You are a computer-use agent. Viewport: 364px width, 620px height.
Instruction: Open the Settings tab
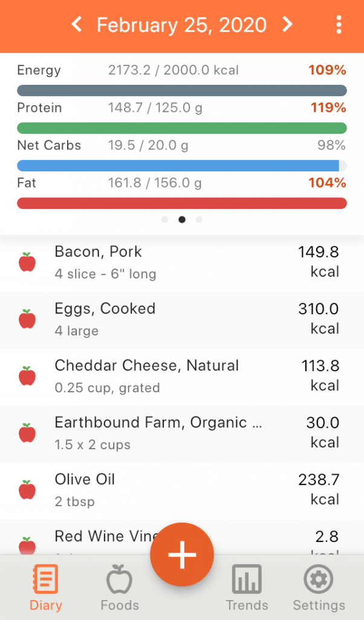point(319,588)
